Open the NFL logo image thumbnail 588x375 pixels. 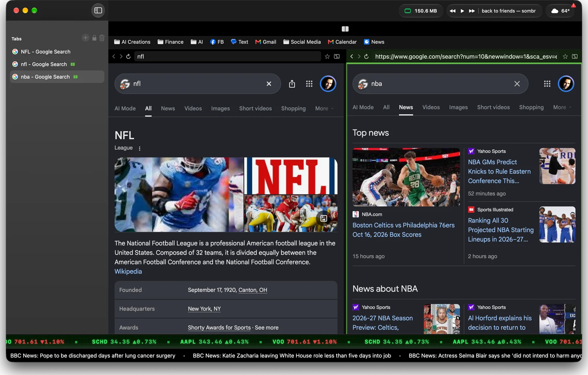[x=291, y=176]
